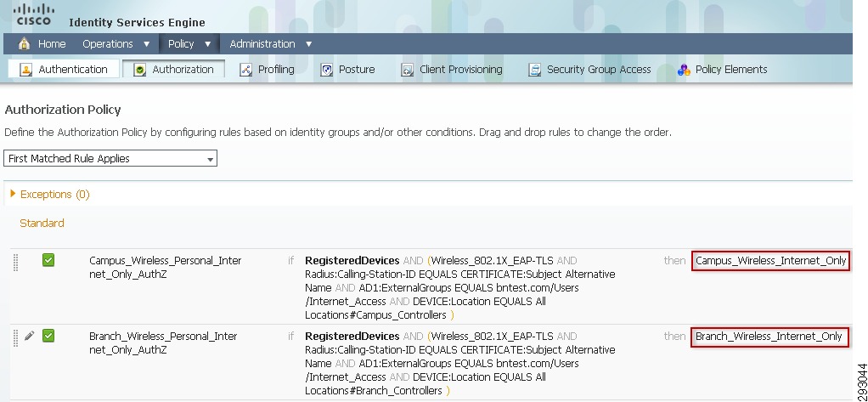This screenshot has height=402, width=868.
Task: Click the Posture icon
Action: click(327, 70)
